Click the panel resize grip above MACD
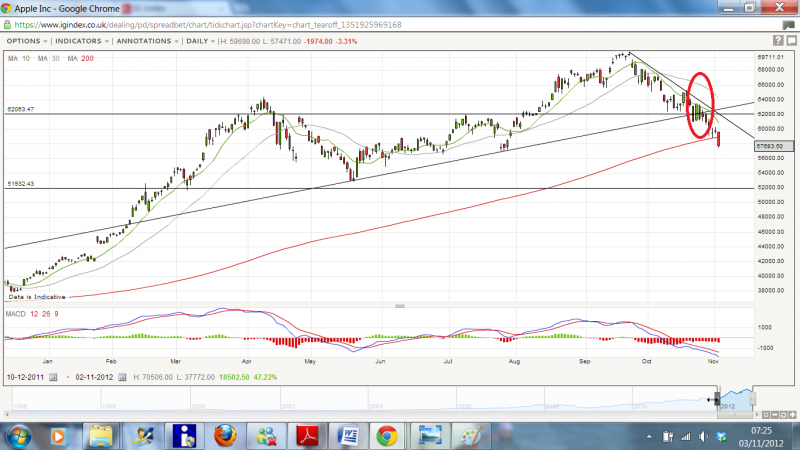 coord(400,305)
